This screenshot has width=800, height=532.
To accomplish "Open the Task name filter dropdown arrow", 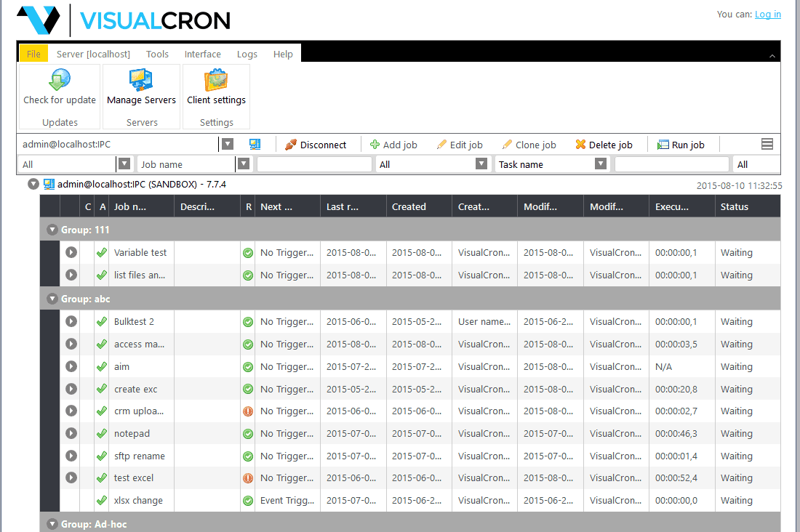I will pos(601,164).
